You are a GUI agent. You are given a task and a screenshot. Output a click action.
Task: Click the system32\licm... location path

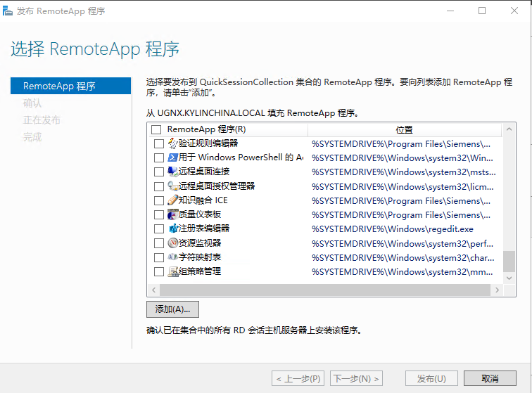[403, 187]
